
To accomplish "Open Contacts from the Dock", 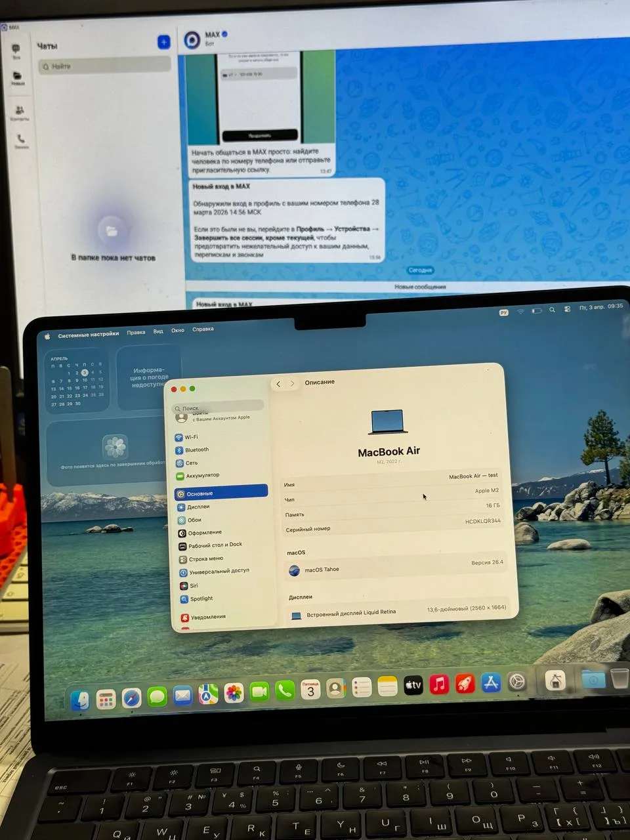I will 336,688.
